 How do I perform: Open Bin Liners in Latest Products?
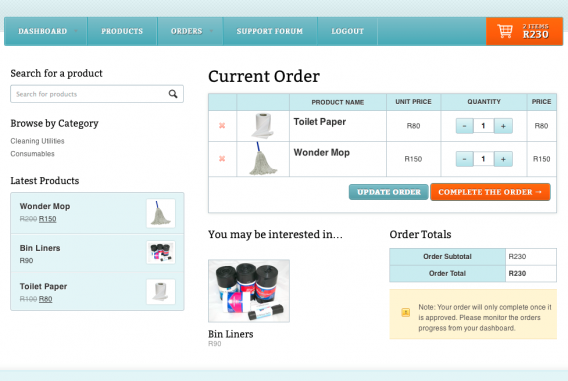[40, 248]
